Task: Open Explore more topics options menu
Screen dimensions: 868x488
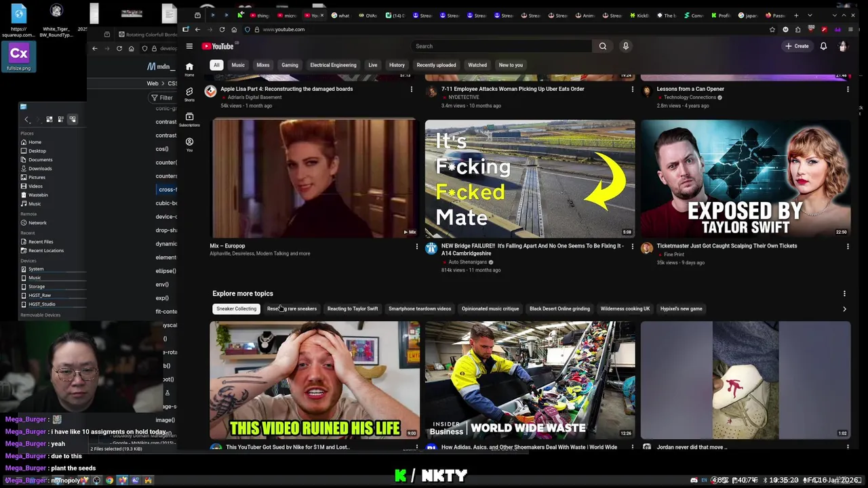Action: (x=844, y=293)
